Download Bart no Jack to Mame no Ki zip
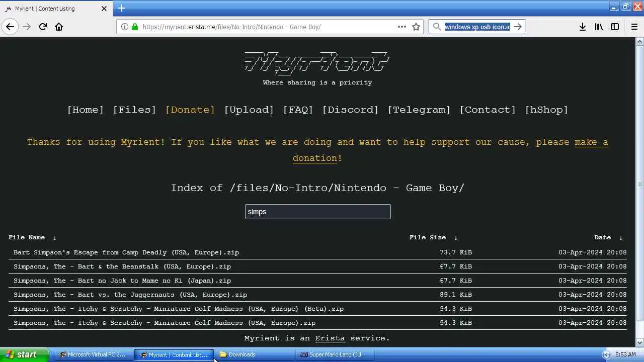Screen dimensions: 644x362 click(122, 281)
